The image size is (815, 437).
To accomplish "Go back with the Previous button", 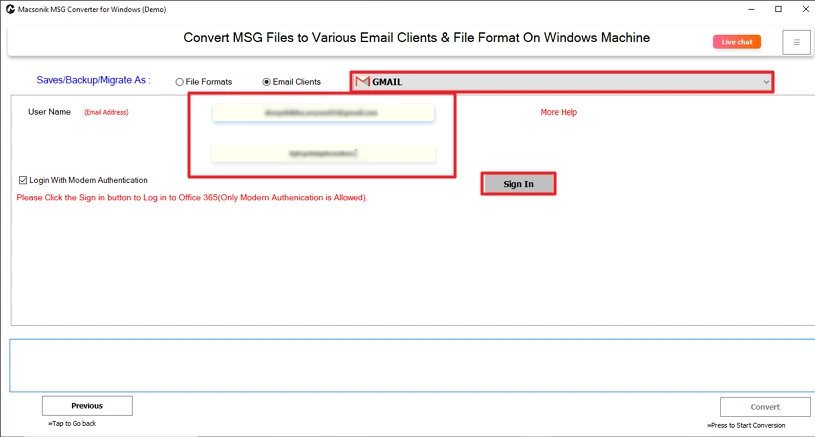I will 87,406.
